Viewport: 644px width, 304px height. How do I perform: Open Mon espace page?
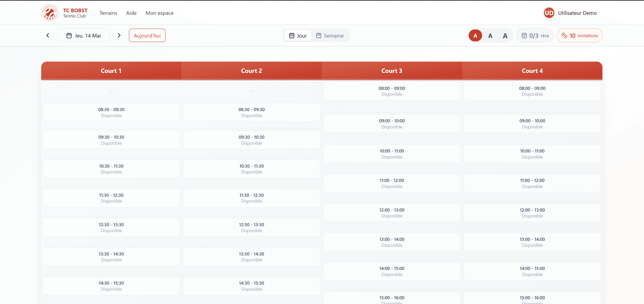tap(160, 13)
